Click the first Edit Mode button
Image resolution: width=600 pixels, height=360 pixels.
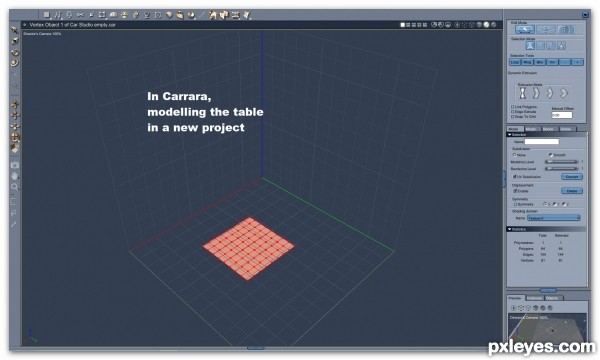coord(525,29)
